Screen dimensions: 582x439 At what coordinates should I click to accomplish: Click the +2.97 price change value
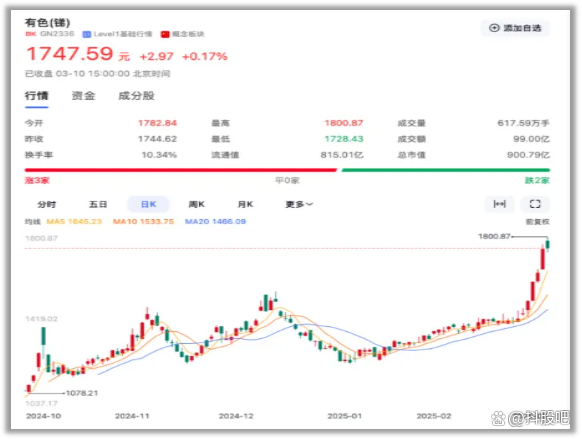pos(156,57)
